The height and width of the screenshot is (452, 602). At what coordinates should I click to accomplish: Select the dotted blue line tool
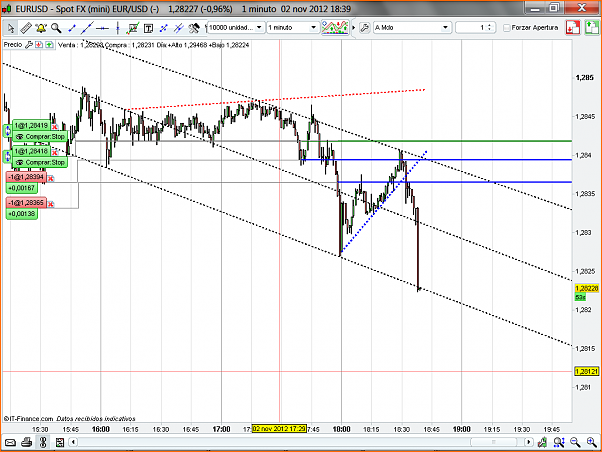pos(164,28)
